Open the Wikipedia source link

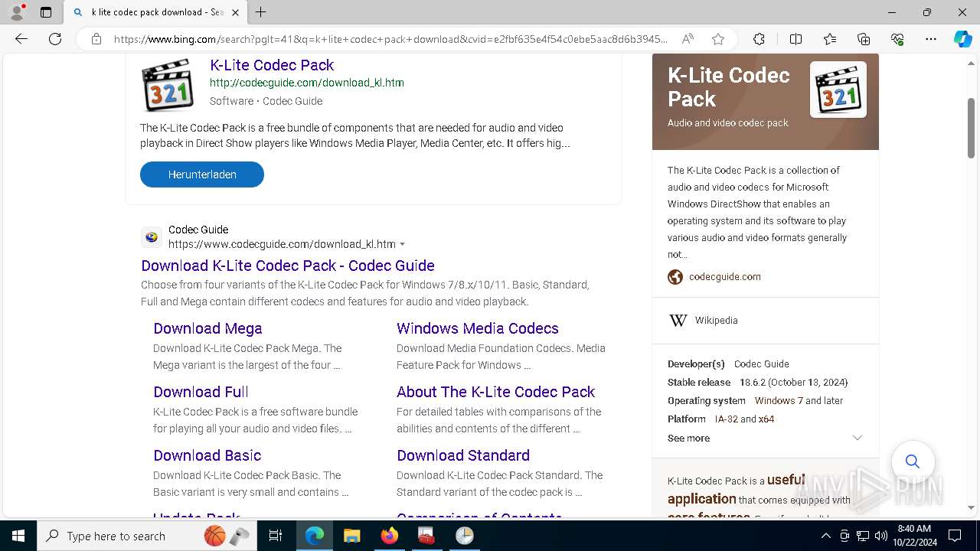point(717,321)
